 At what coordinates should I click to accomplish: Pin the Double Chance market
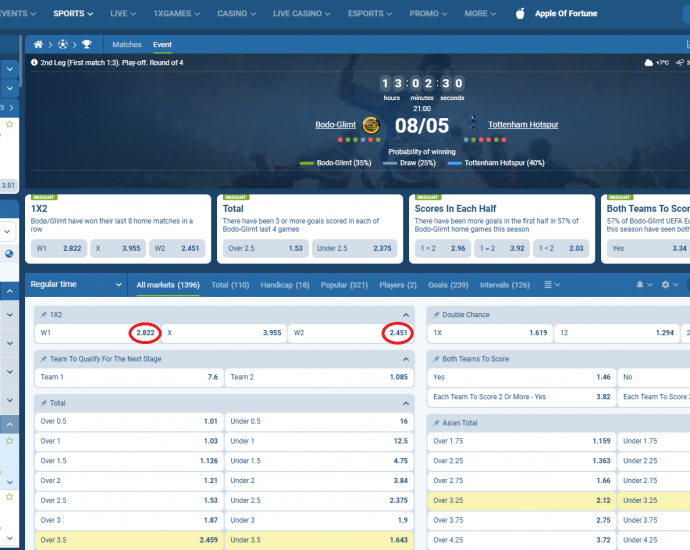coord(436,315)
